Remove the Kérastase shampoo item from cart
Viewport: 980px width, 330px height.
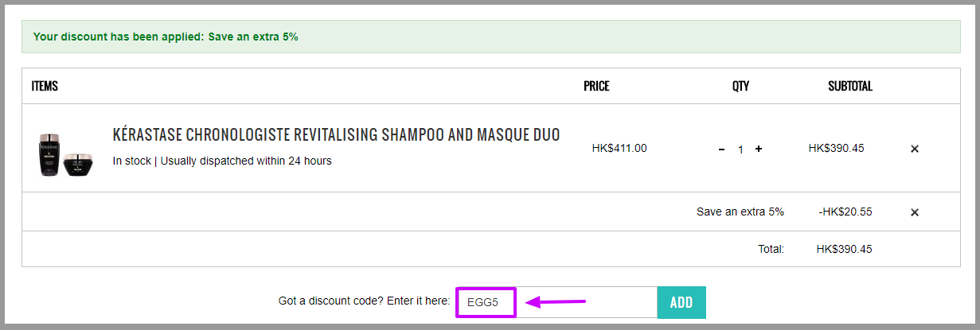pyautogui.click(x=915, y=149)
